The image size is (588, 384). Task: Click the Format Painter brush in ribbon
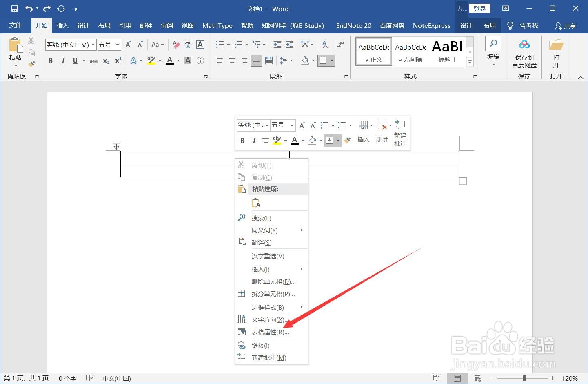point(31,64)
